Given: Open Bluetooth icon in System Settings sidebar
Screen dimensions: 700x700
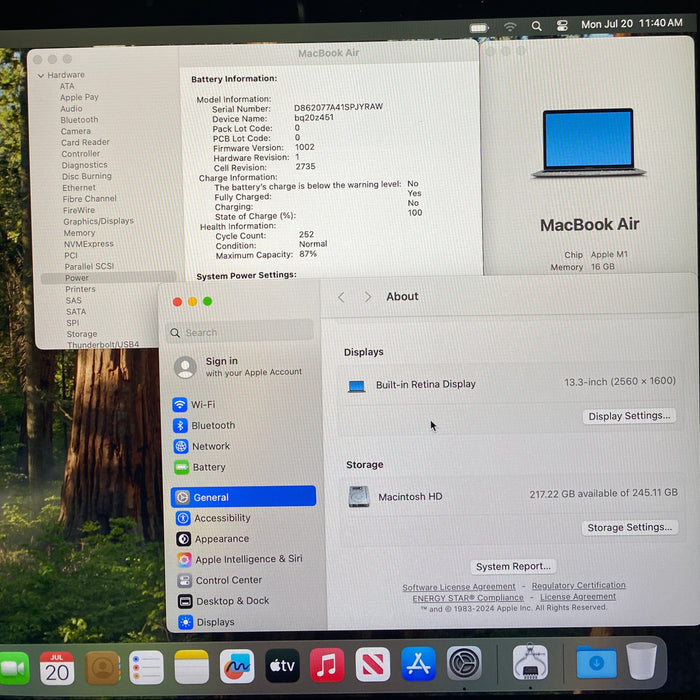Looking at the screenshot, I should (180, 425).
